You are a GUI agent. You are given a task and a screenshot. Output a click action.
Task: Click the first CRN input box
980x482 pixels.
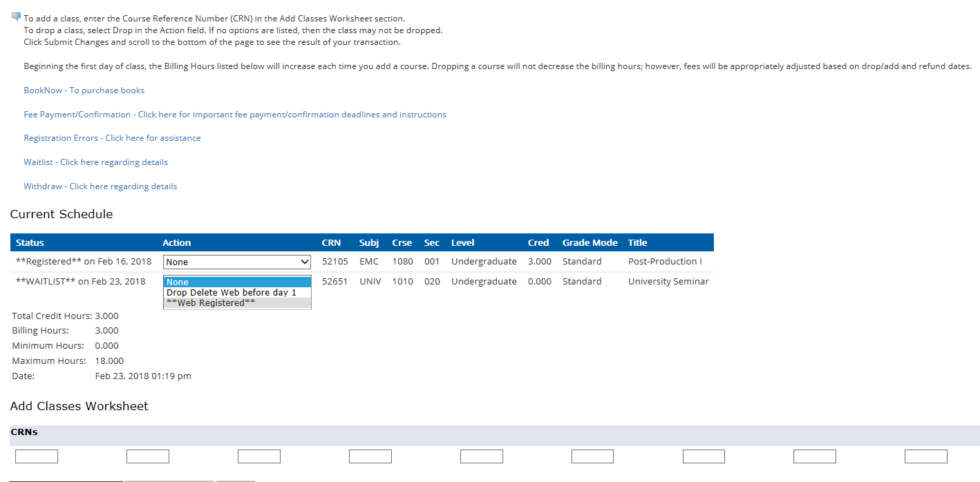click(x=37, y=456)
